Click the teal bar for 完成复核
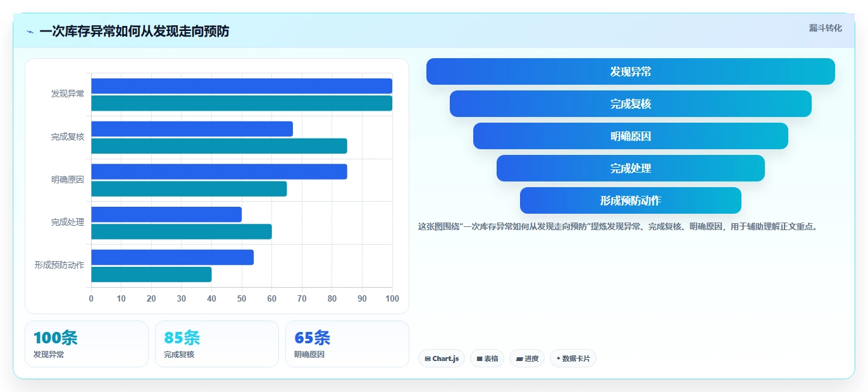The height and width of the screenshot is (392, 868). tap(219, 146)
